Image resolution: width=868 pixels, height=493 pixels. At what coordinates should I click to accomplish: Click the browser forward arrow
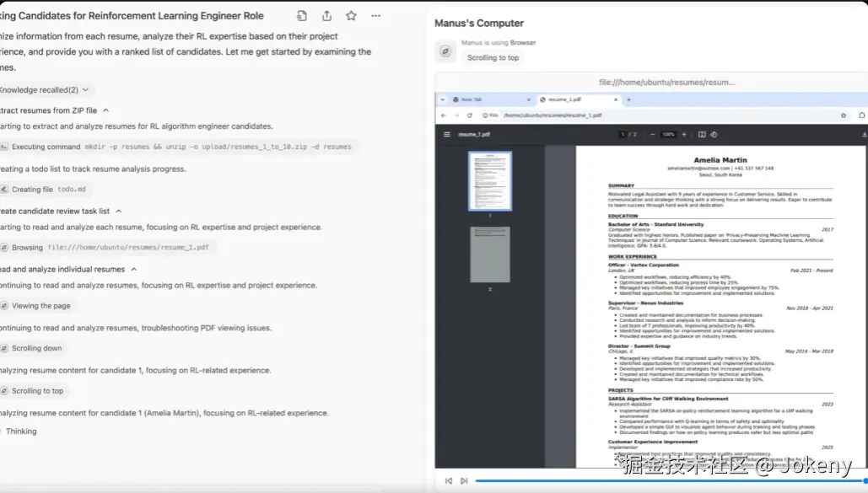pyautogui.click(x=456, y=115)
